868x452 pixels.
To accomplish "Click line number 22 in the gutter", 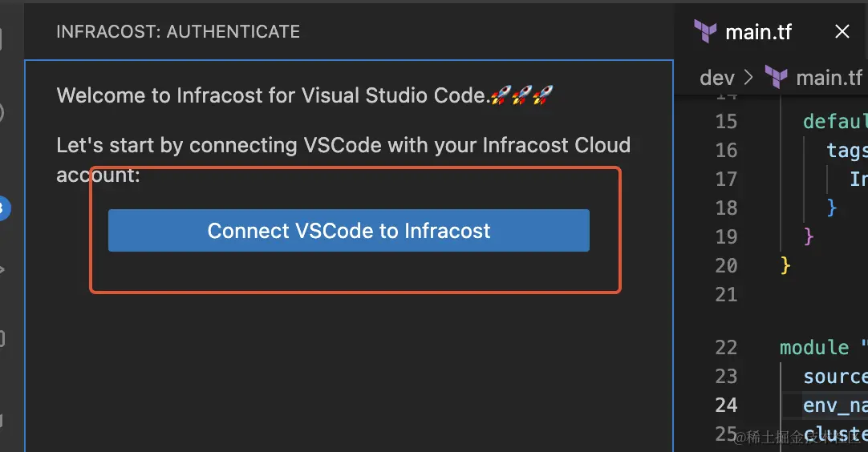I will tap(726, 348).
